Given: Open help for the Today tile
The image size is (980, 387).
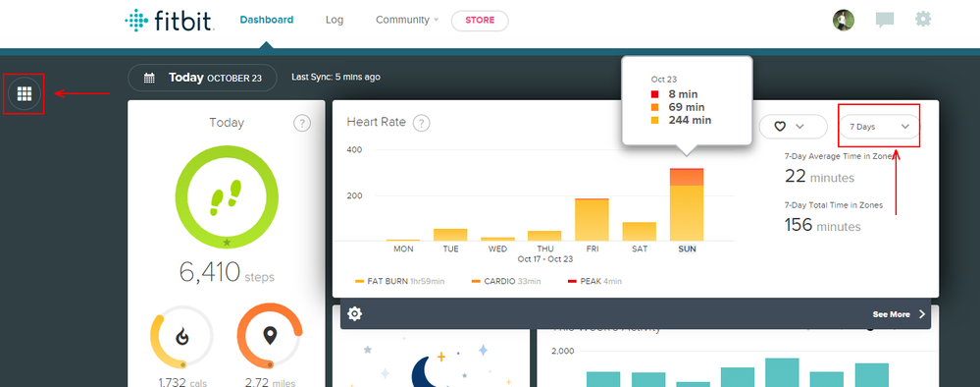Looking at the screenshot, I should [x=302, y=123].
